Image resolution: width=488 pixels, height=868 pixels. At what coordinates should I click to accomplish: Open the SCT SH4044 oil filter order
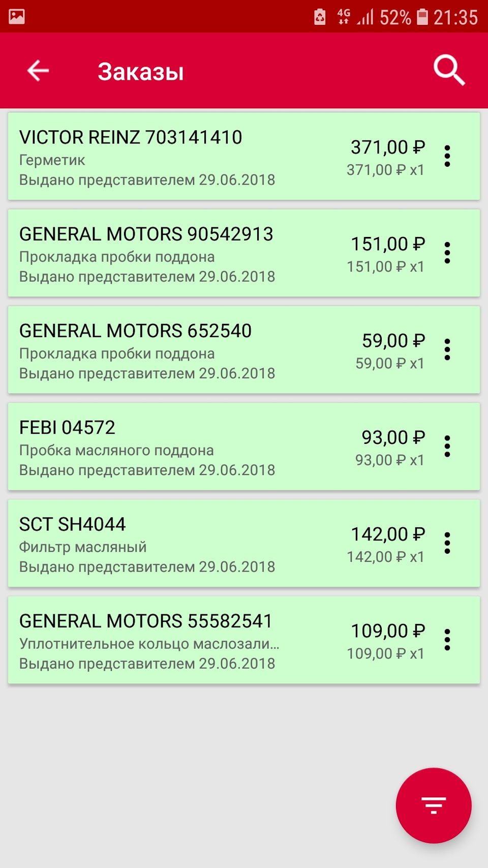72,525
